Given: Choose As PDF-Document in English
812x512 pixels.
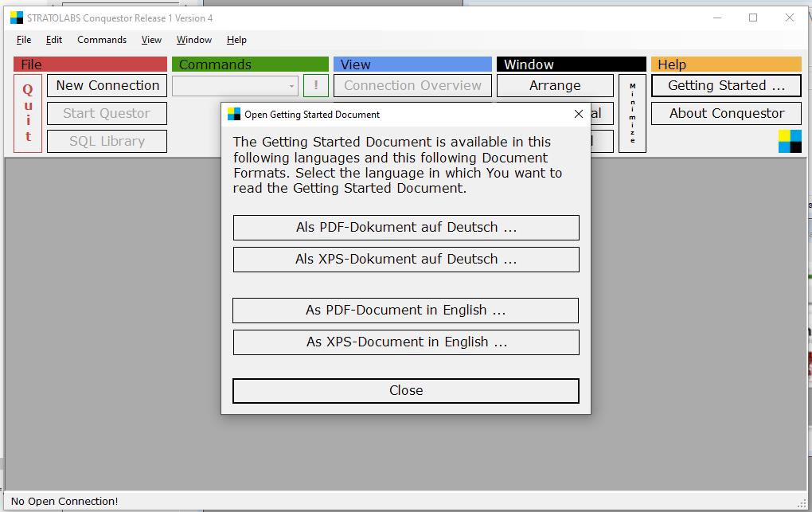Looking at the screenshot, I should (405, 311).
